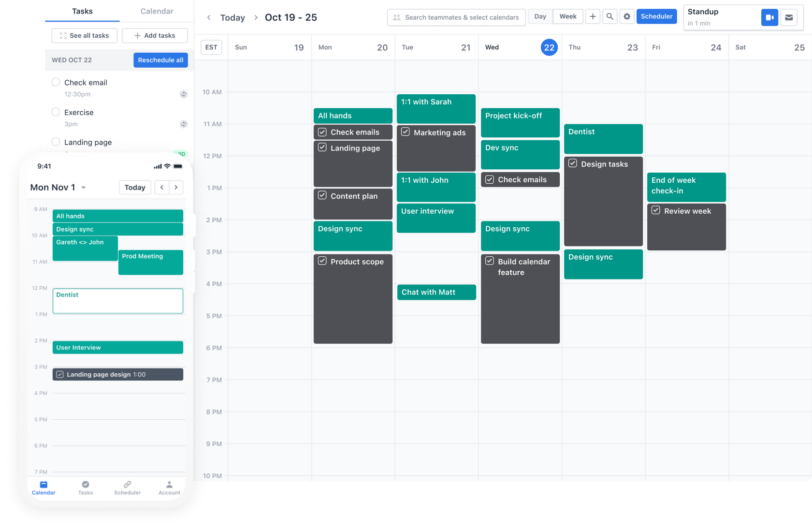Click recurring icon next to Check email
812x529 pixels.
[x=184, y=94]
